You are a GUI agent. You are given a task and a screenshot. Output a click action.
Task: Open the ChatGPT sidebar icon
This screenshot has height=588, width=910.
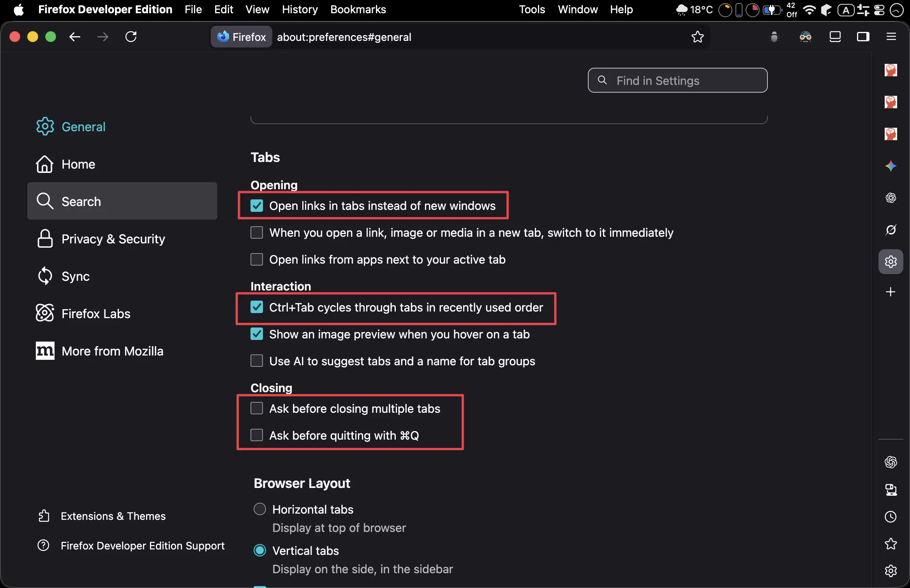(891, 198)
